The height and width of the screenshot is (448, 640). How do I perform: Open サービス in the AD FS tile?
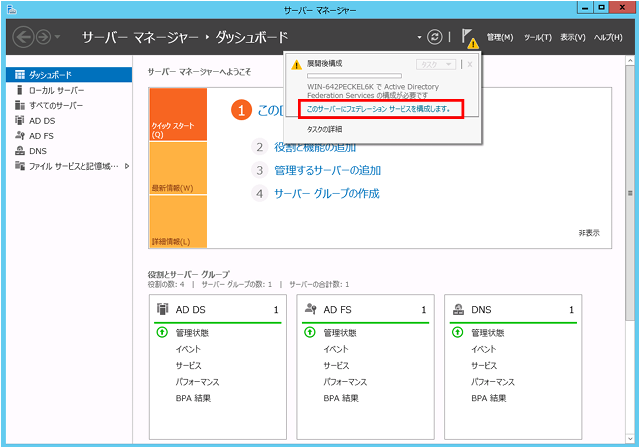(x=336, y=366)
